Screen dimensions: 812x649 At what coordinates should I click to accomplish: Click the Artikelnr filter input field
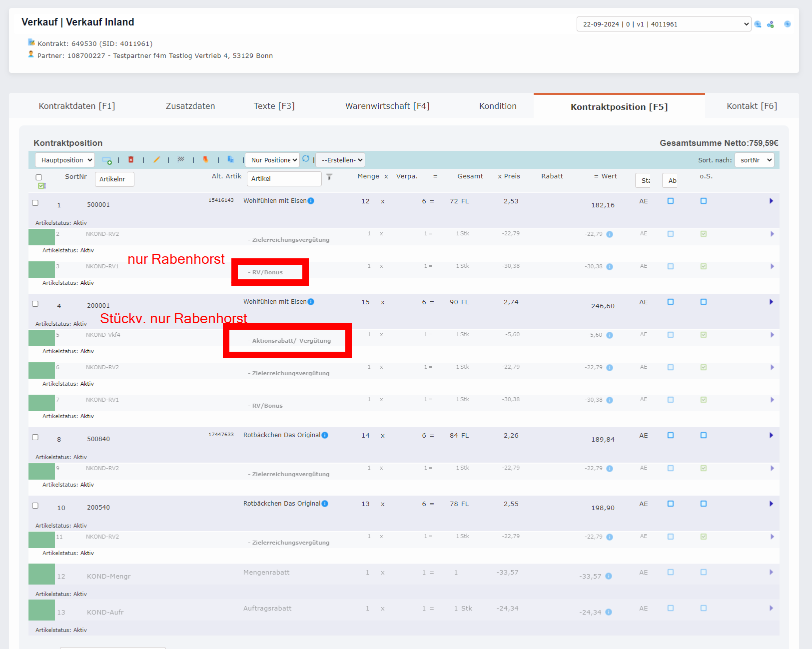point(114,179)
